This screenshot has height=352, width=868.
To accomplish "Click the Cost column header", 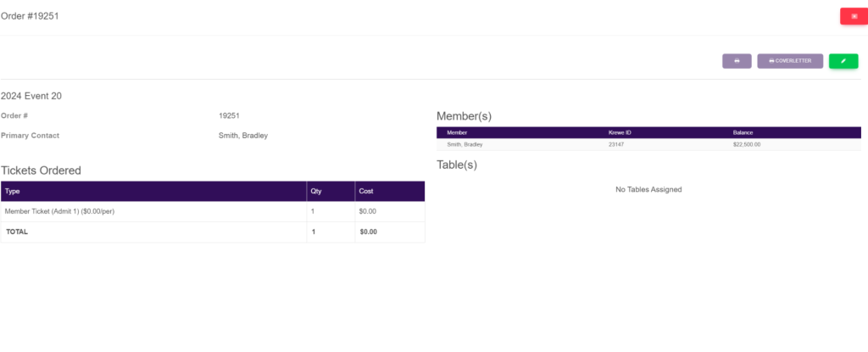I will click(x=366, y=192).
